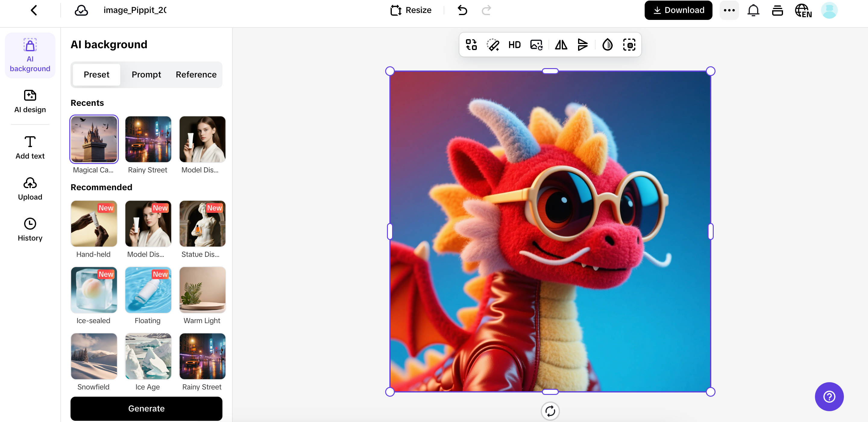
Task: Open the replace image icon
Action: pyautogui.click(x=536, y=45)
